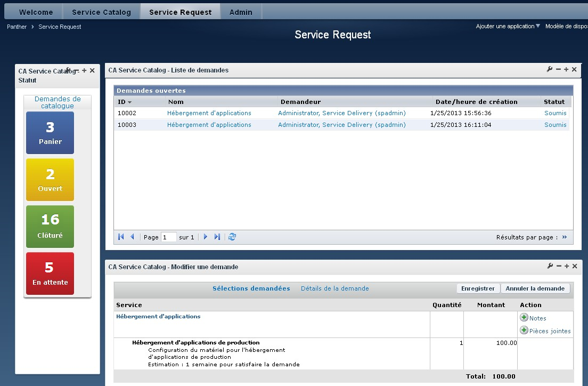
Task: Open Hébergement d'applications link for request 10002
Action: (209, 113)
